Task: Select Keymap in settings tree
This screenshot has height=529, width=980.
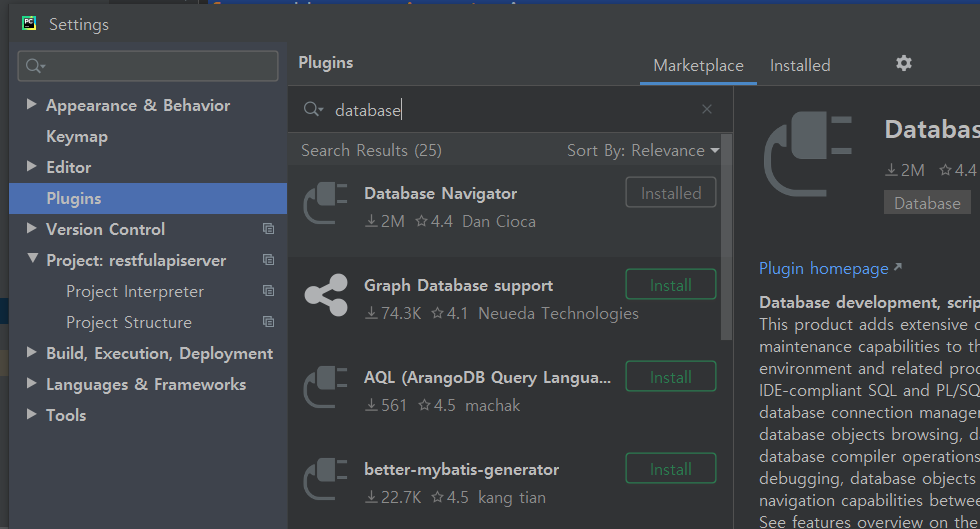Action: pos(148,136)
